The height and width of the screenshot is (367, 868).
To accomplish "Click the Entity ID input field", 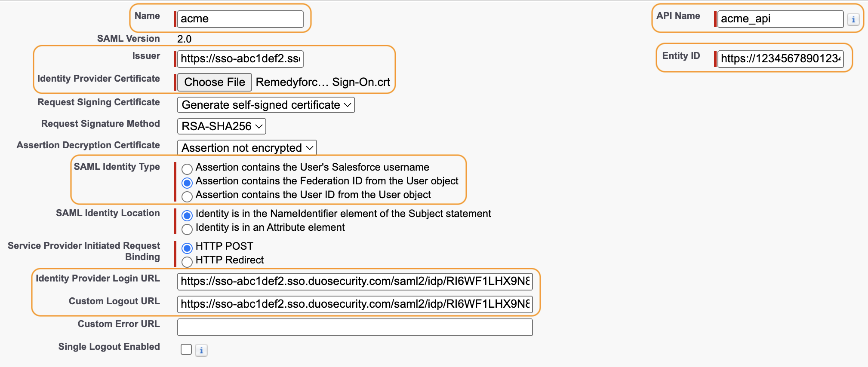I will tap(781, 59).
